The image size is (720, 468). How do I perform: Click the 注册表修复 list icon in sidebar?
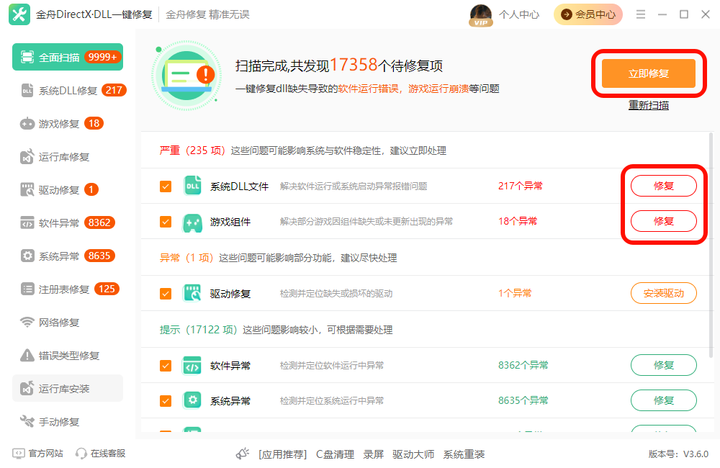[x=28, y=289]
